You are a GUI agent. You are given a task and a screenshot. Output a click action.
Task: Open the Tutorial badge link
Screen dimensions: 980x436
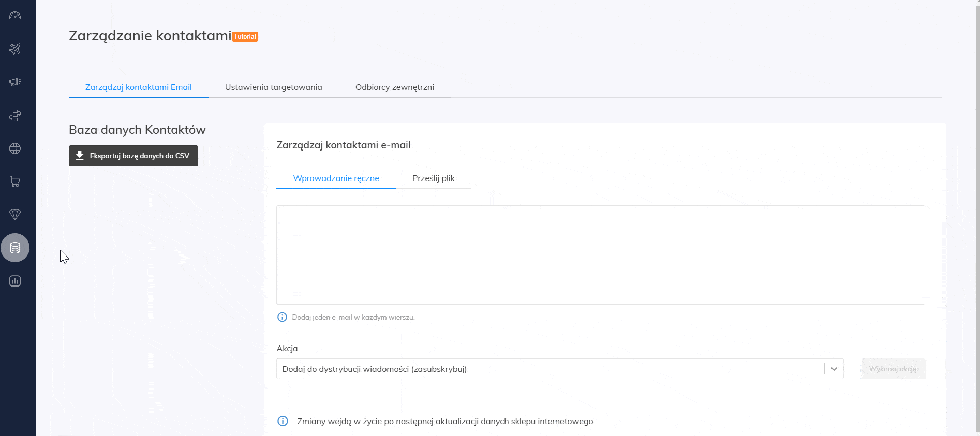pos(245,37)
